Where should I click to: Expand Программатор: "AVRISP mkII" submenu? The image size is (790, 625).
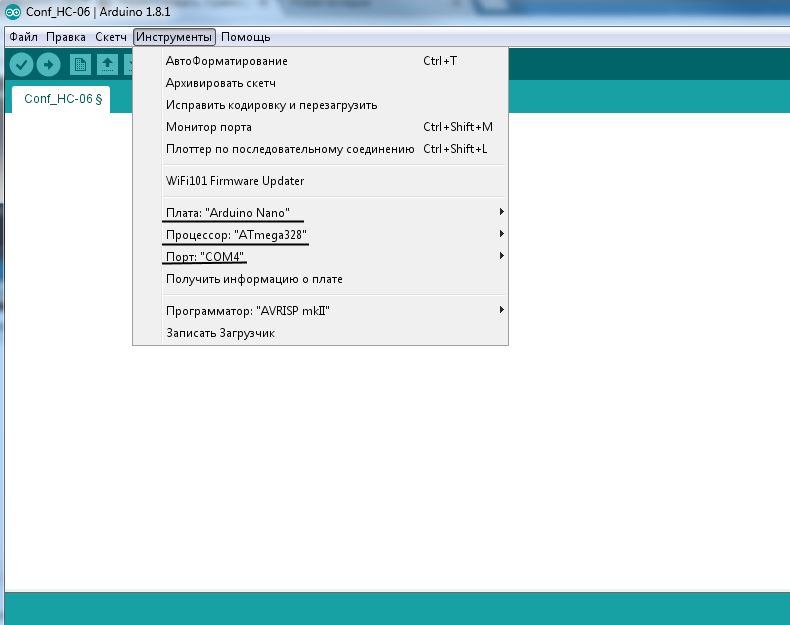pos(320,311)
